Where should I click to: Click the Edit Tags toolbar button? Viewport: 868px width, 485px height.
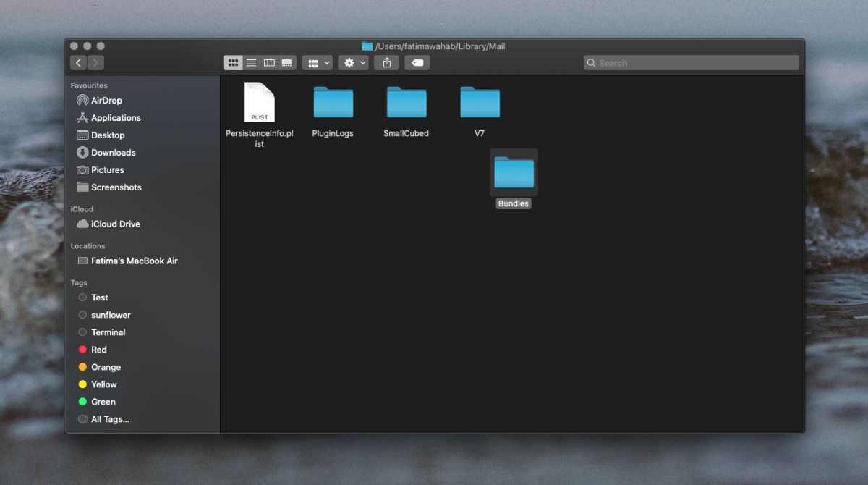click(x=417, y=63)
